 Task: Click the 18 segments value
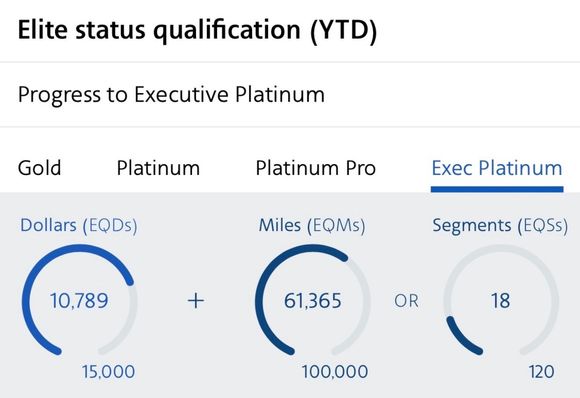tap(501, 300)
